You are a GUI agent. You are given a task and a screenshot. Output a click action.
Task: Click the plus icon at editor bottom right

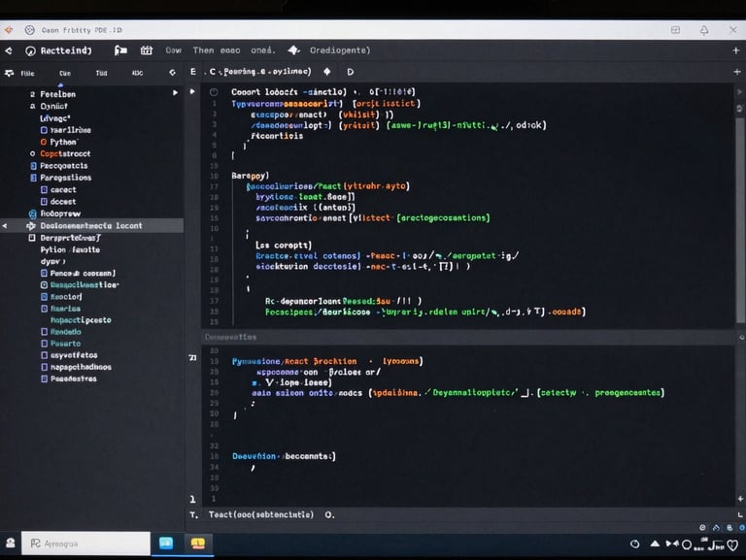(740, 499)
